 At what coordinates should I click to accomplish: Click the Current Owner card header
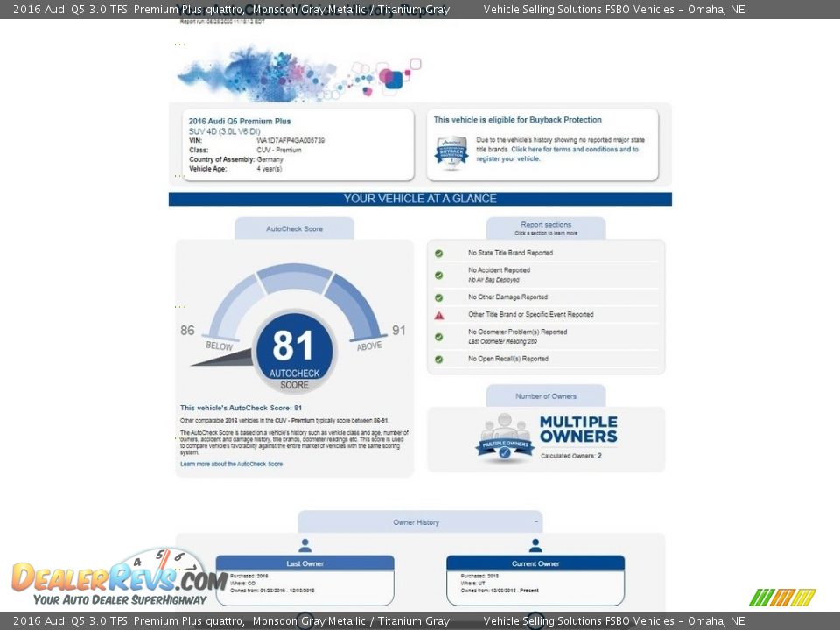(535, 563)
